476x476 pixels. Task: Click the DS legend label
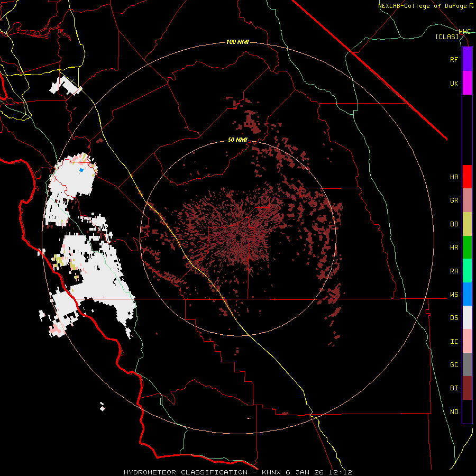pyautogui.click(x=454, y=318)
